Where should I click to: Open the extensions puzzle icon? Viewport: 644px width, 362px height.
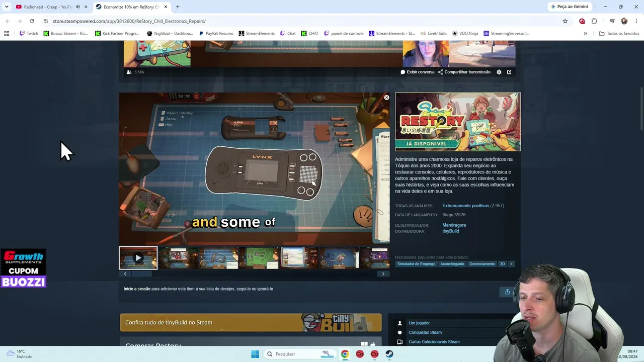point(594,21)
